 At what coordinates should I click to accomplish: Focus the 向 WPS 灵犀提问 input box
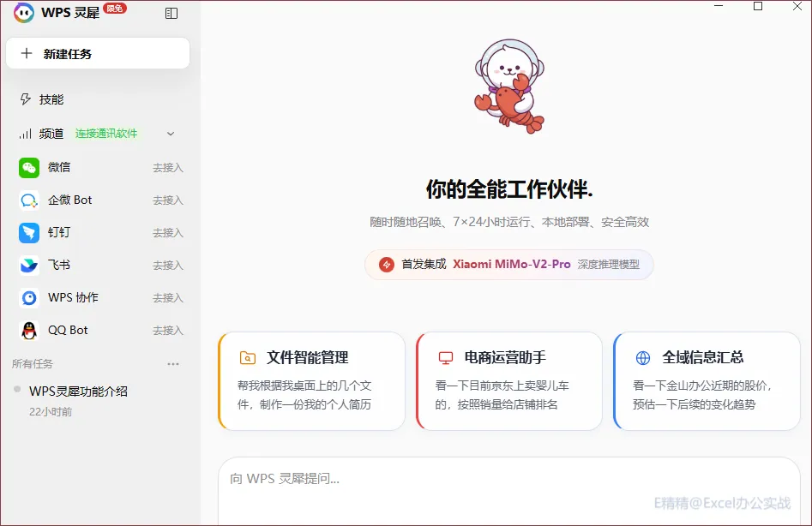[x=509, y=491]
